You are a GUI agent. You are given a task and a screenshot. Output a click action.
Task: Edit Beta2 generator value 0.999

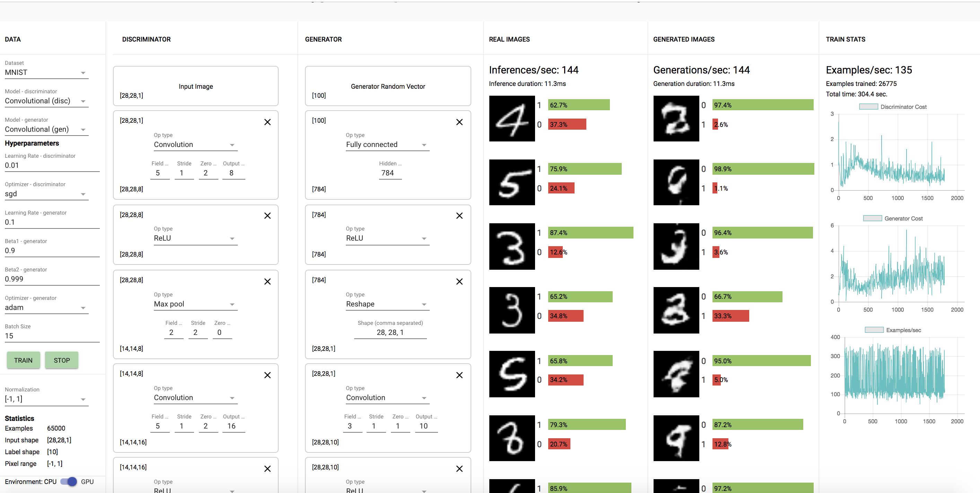[52, 279]
